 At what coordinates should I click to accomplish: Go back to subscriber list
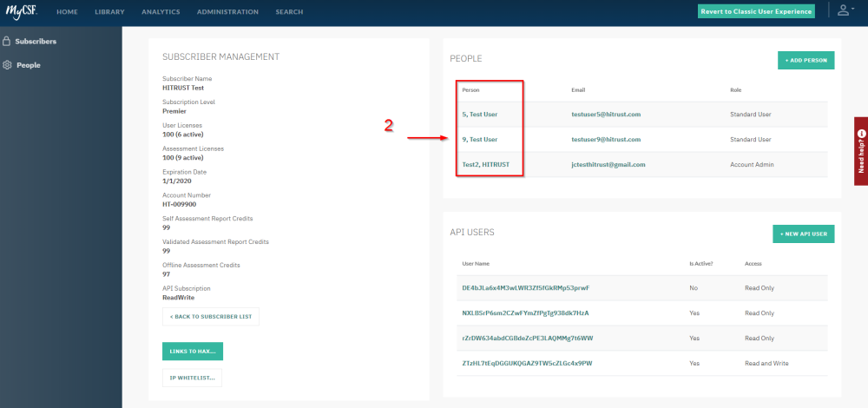(x=211, y=317)
